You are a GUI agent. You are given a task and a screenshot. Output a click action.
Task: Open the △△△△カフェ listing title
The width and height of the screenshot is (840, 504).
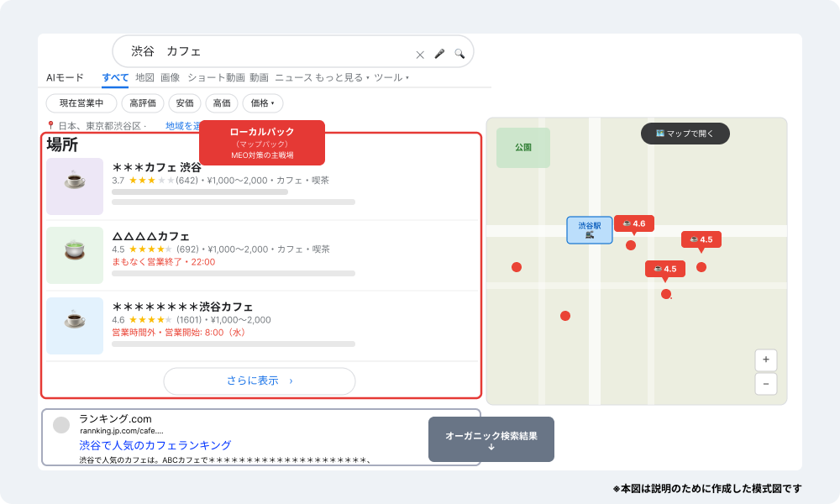point(150,236)
